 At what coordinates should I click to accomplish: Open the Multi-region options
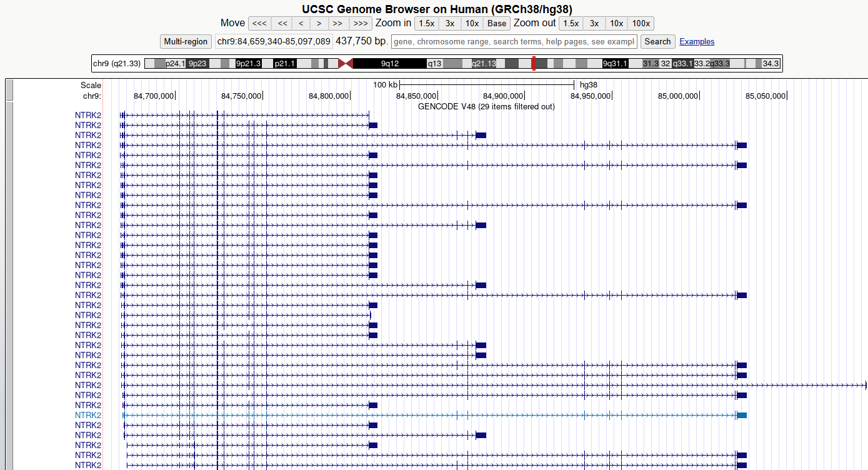[x=186, y=42]
